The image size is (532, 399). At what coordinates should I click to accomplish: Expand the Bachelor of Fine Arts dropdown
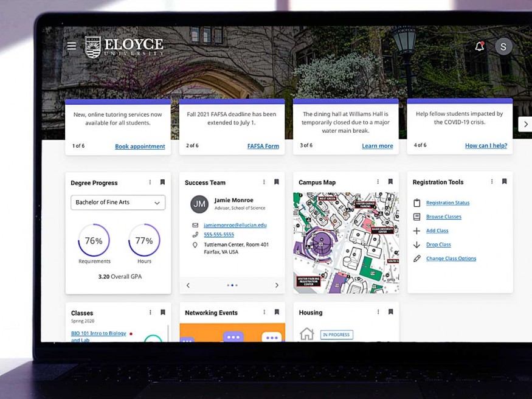pyautogui.click(x=118, y=203)
